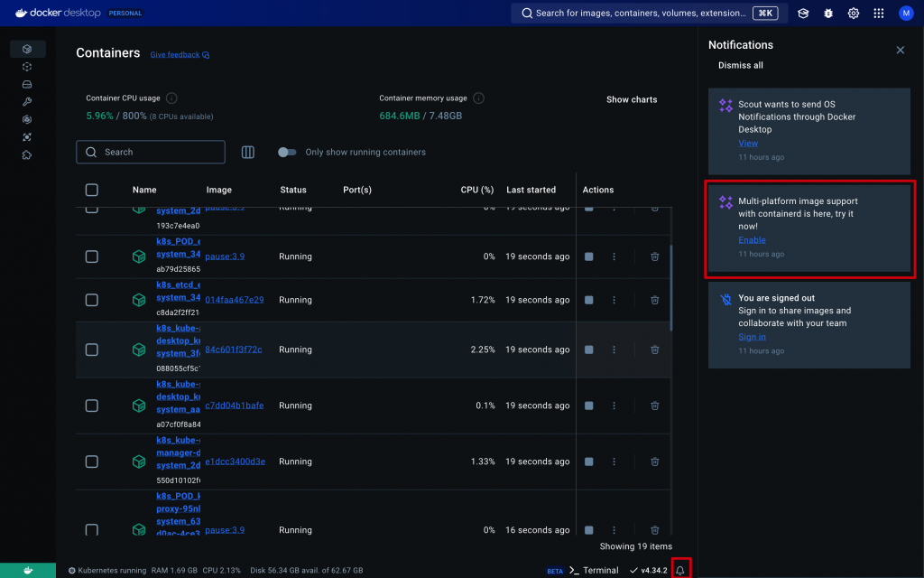924x578 pixels.
Task: Click Sign in within the signed out notification
Action: click(x=752, y=337)
